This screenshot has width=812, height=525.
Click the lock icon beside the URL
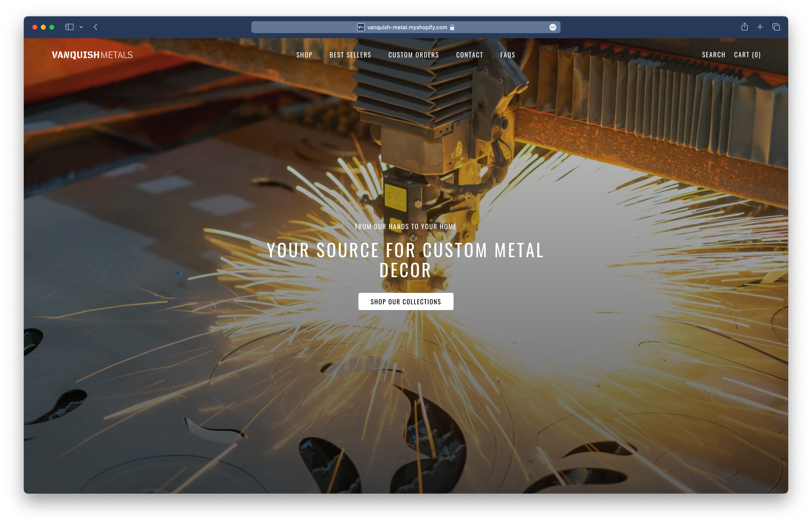452,27
